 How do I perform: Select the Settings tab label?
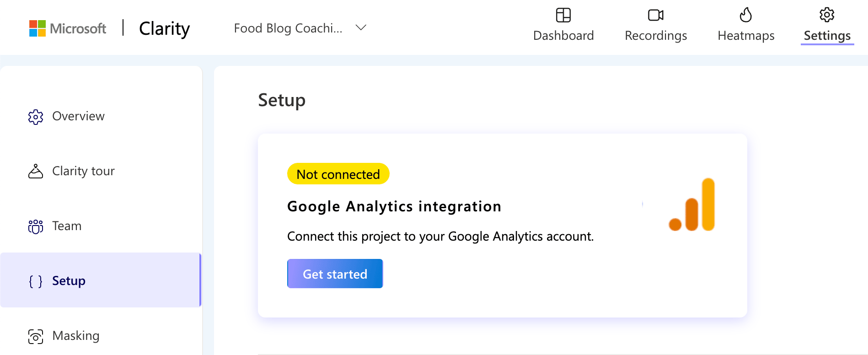click(x=827, y=36)
